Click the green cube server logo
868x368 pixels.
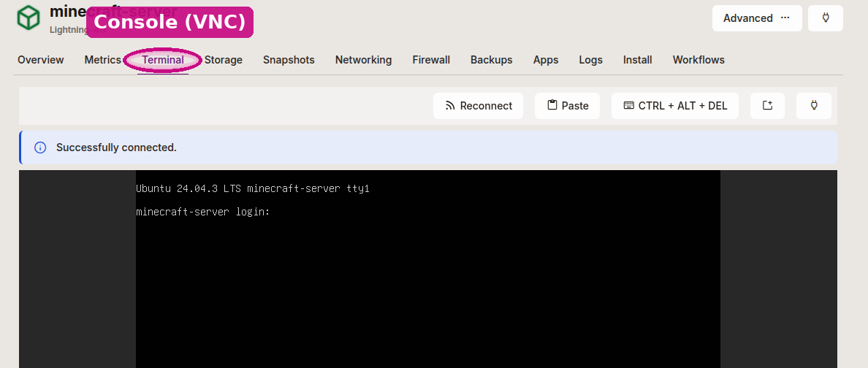[x=28, y=18]
